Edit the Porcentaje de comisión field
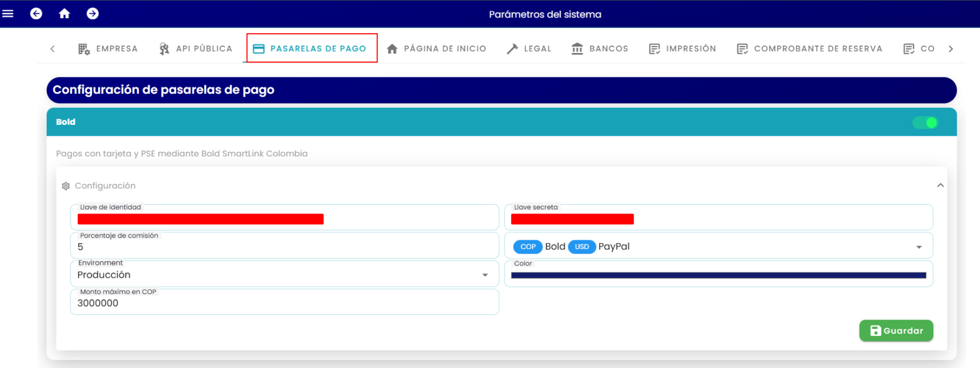Viewport: 980px width, 368px height. [285, 246]
